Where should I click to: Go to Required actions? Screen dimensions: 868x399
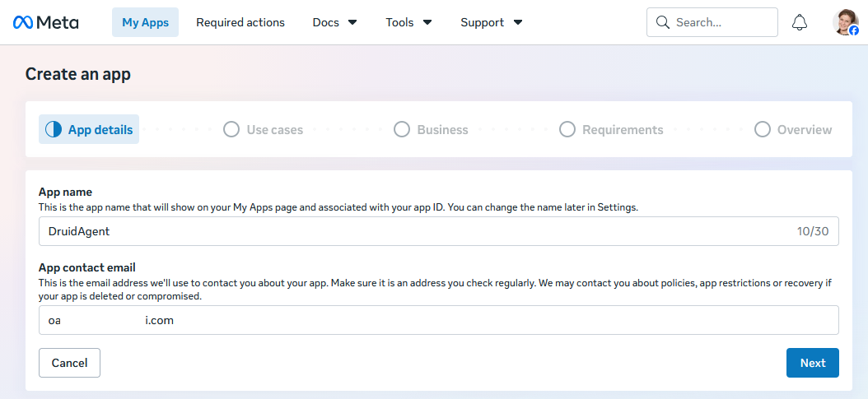(x=240, y=22)
